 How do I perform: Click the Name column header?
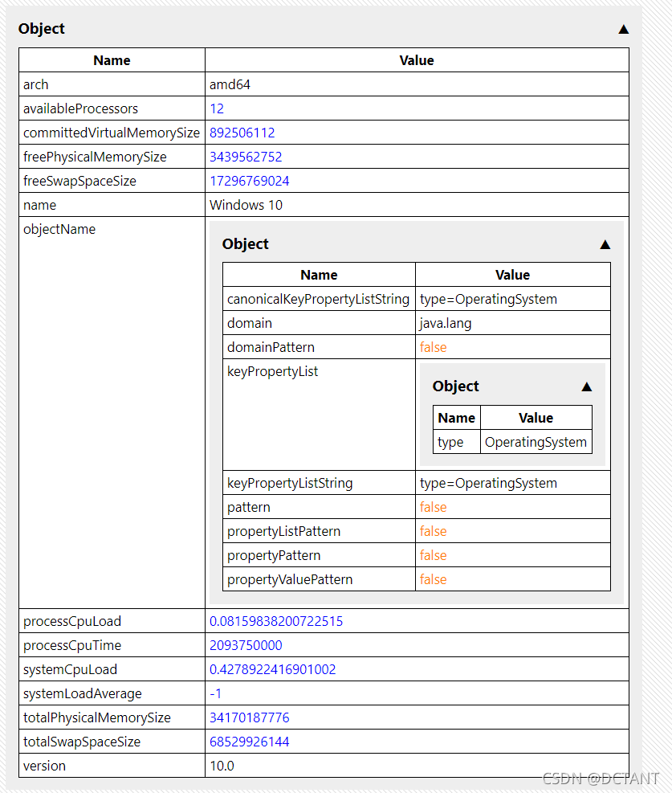click(x=112, y=59)
